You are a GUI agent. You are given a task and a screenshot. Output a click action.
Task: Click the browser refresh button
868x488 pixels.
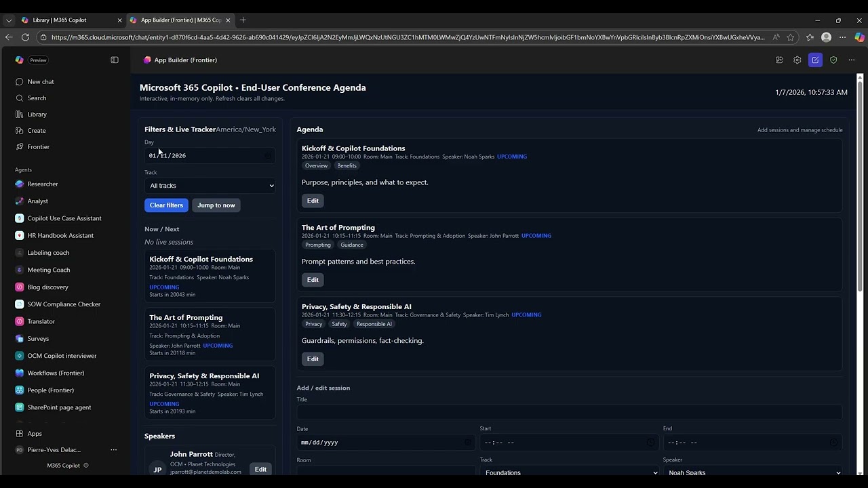click(26, 37)
